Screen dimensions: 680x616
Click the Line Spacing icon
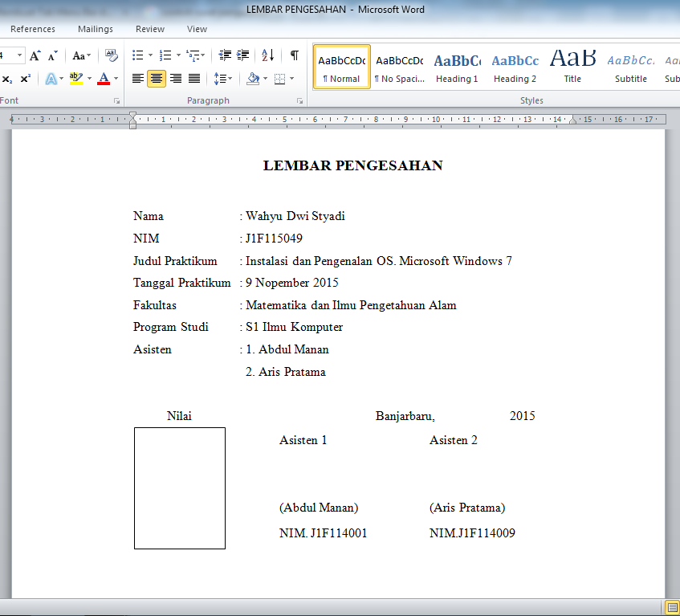click(220, 79)
